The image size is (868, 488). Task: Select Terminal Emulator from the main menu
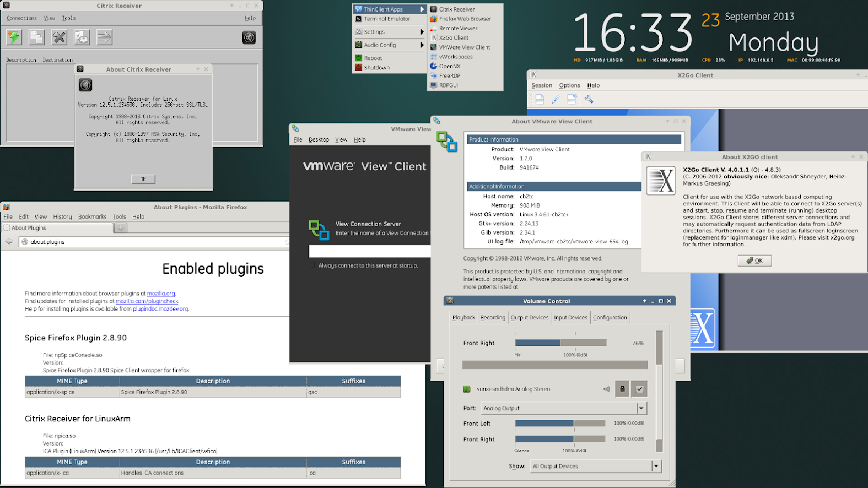(x=390, y=19)
